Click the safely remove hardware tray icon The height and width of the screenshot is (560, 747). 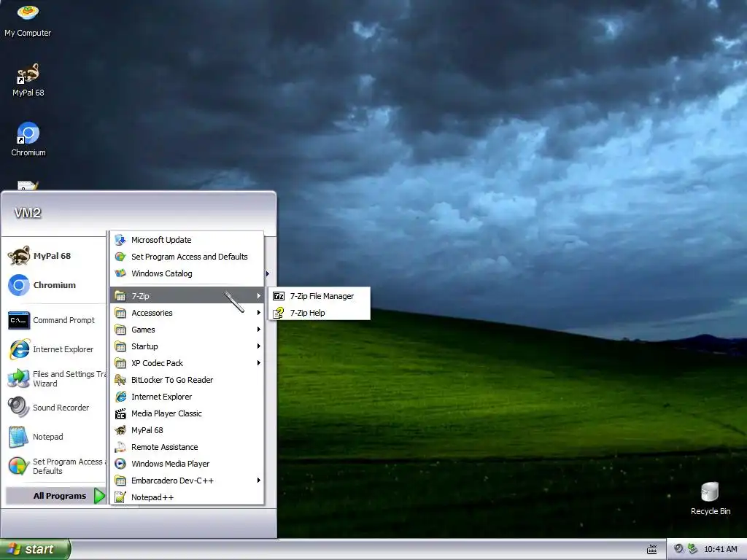[692, 549]
